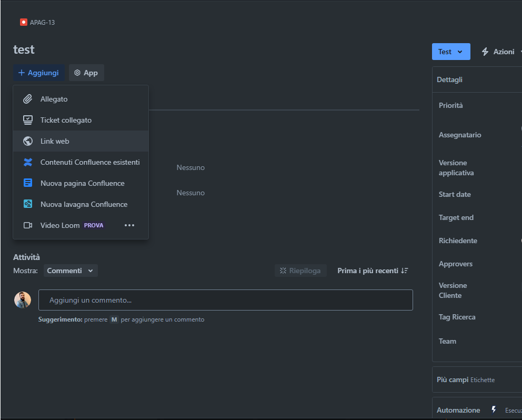Click the Richiedente field label
Screen dimensions: 522x420
coord(458,241)
